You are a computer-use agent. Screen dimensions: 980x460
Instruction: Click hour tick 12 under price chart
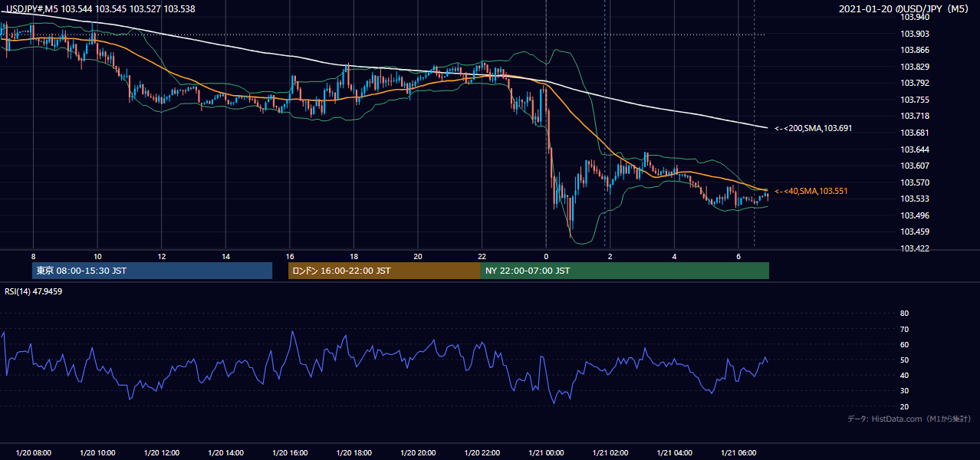pos(161,256)
